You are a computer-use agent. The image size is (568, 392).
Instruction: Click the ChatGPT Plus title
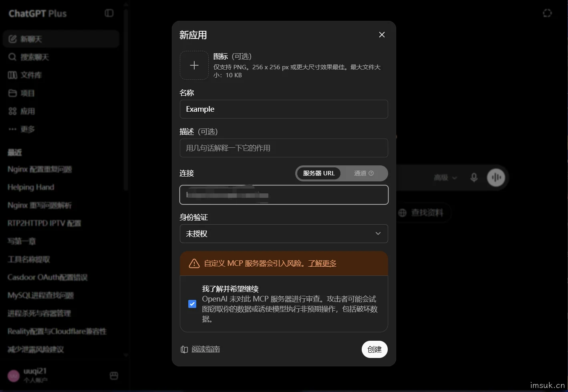[x=38, y=13]
